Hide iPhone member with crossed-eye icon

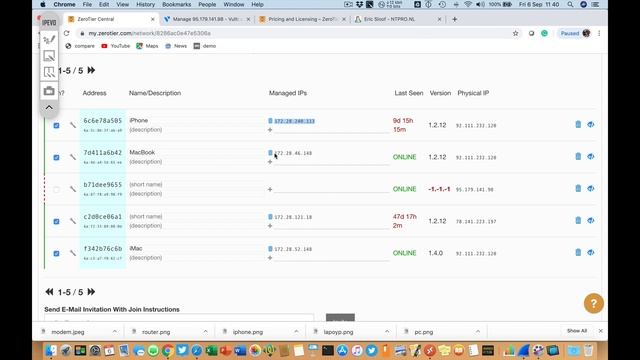[591, 124]
